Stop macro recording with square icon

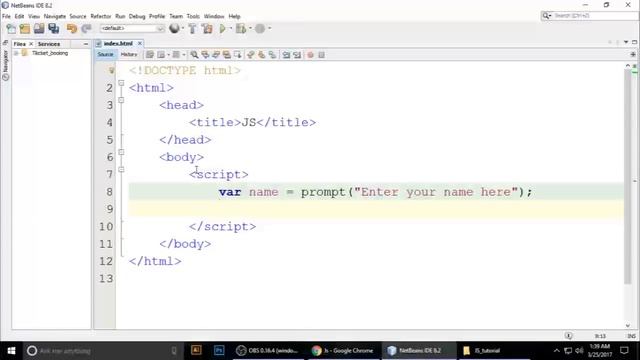coord(322,55)
